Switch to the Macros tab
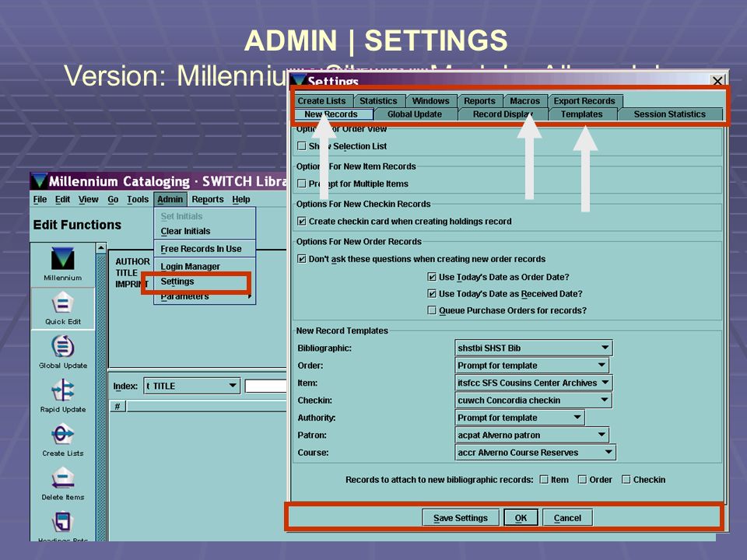747x560 pixels. [x=524, y=101]
